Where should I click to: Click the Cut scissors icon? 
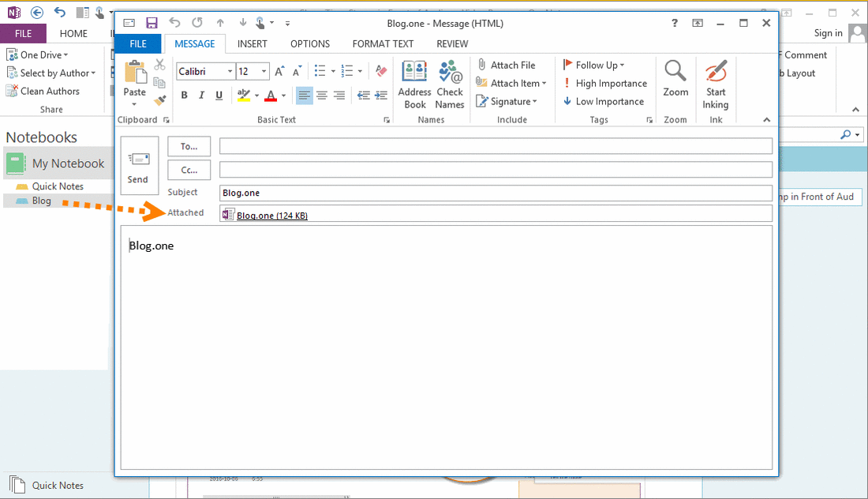[160, 65]
